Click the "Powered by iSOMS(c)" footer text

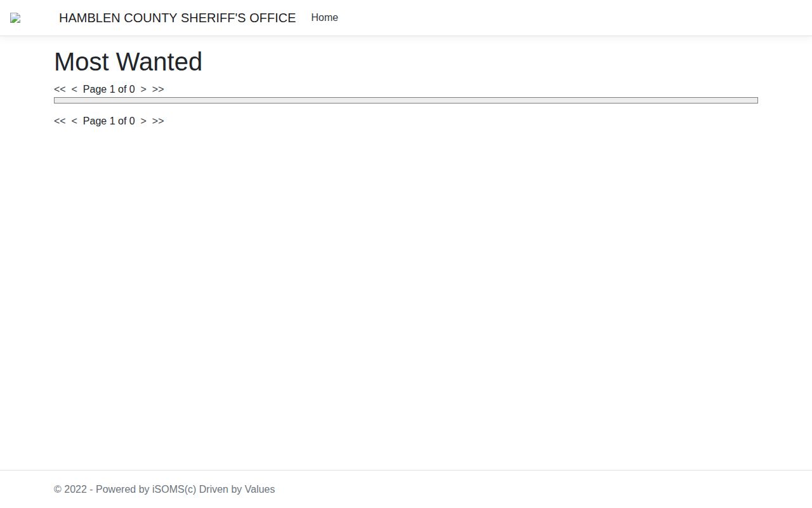[146, 490]
